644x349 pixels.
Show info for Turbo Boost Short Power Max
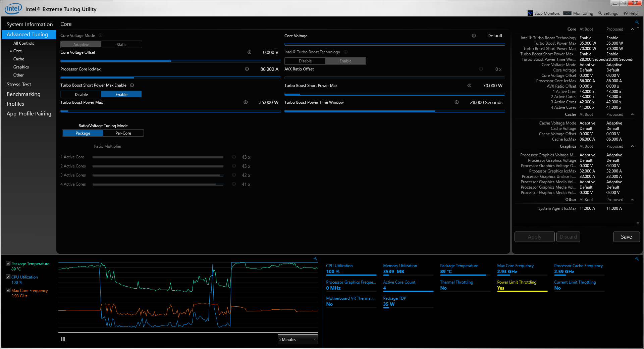469,85
